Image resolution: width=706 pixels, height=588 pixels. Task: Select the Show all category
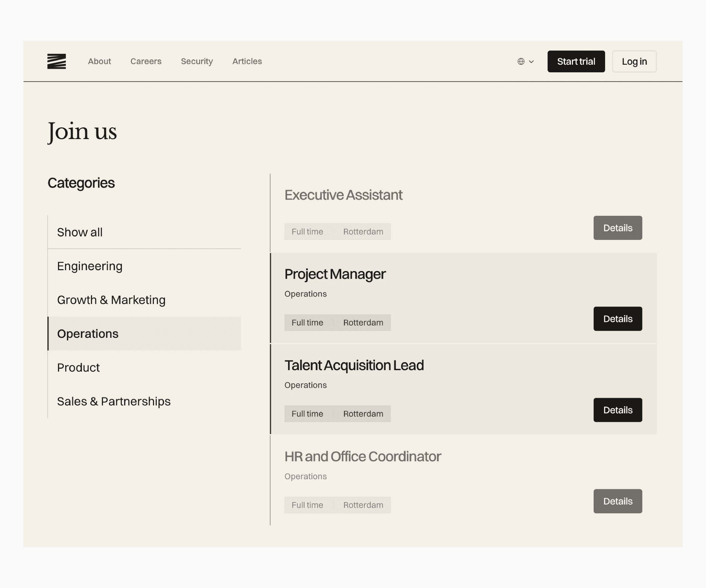pyautogui.click(x=80, y=232)
